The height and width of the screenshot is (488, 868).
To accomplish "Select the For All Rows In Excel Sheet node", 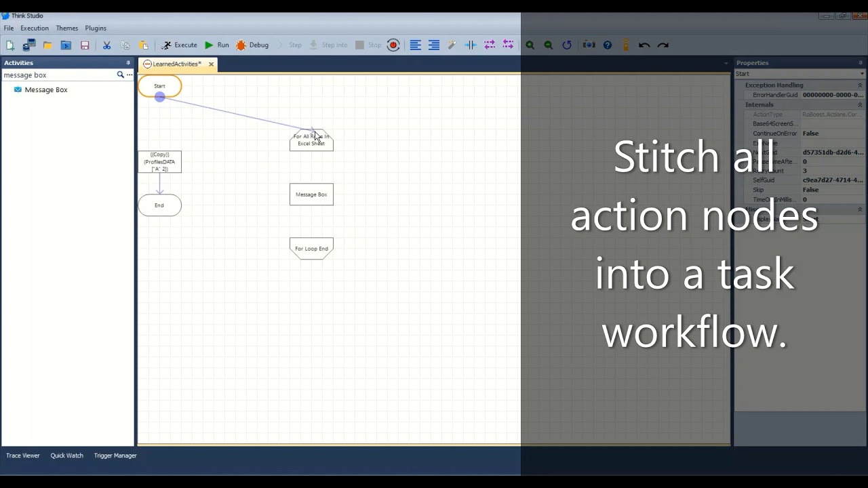I will [311, 140].
